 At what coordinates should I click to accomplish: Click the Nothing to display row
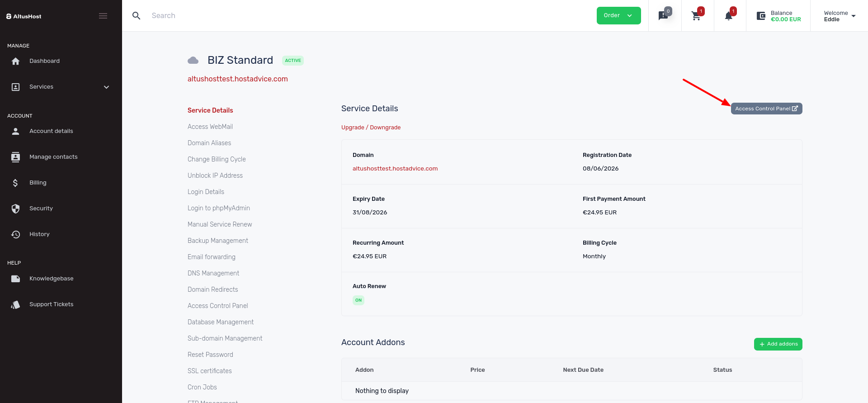click(x=572, y=391)
